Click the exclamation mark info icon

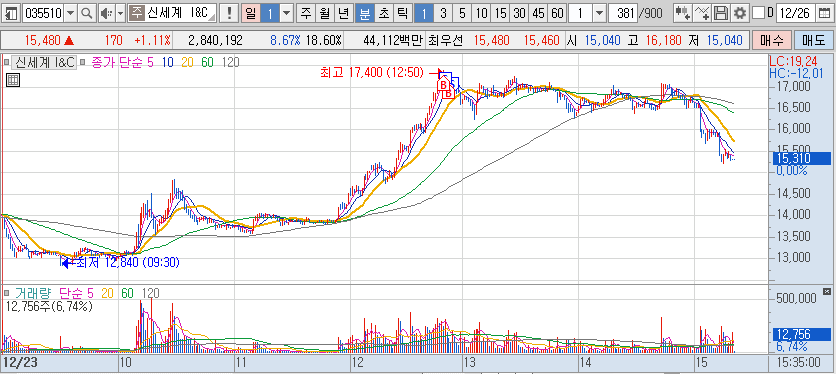click(x=229, y=13)
